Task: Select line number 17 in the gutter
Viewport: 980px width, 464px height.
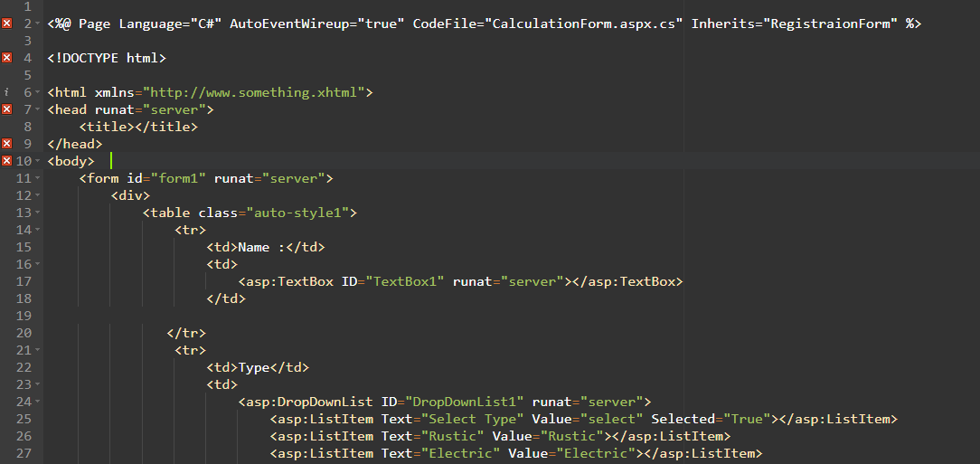Action: (x=24, y=281)
